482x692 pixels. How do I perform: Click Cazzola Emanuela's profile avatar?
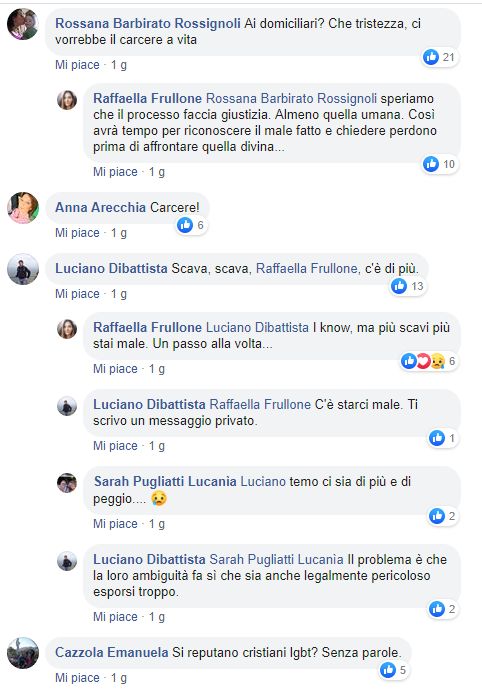pyautogui.click(x=23, y=653)
